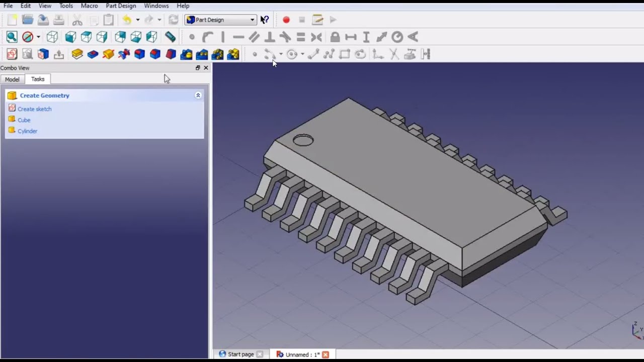
Task: Select the trim edge tool
Action: click(394, 54)
